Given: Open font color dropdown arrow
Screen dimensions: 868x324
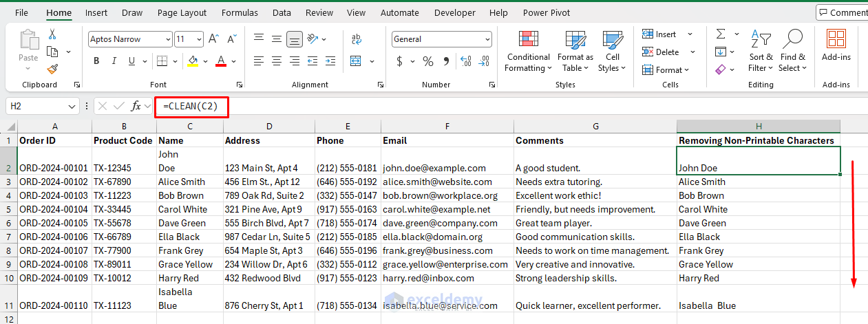Looking at the screenshot, I should pos(234,61).
